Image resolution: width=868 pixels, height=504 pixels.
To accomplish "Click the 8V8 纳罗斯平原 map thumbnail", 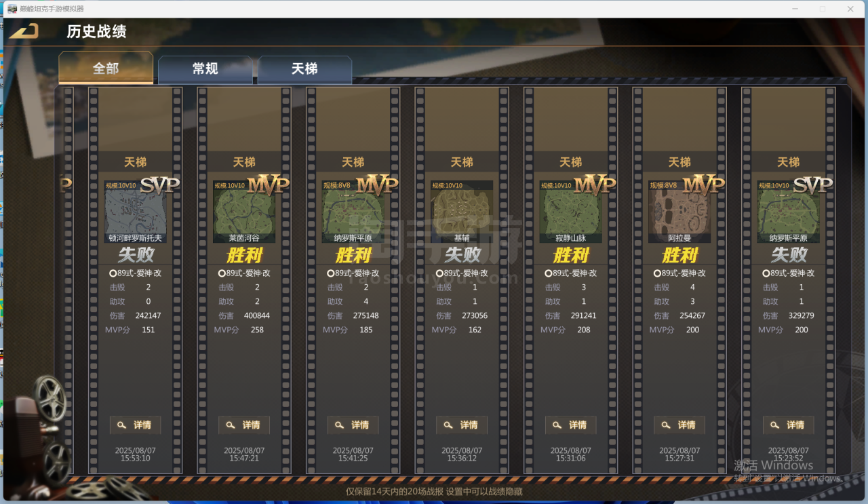I will coord(353,212).
